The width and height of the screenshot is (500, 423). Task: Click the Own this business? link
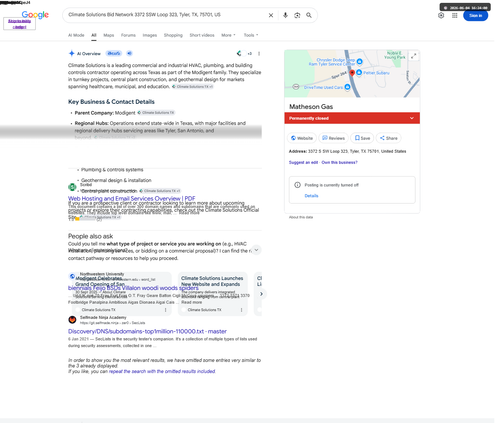[x=339, y=162]
